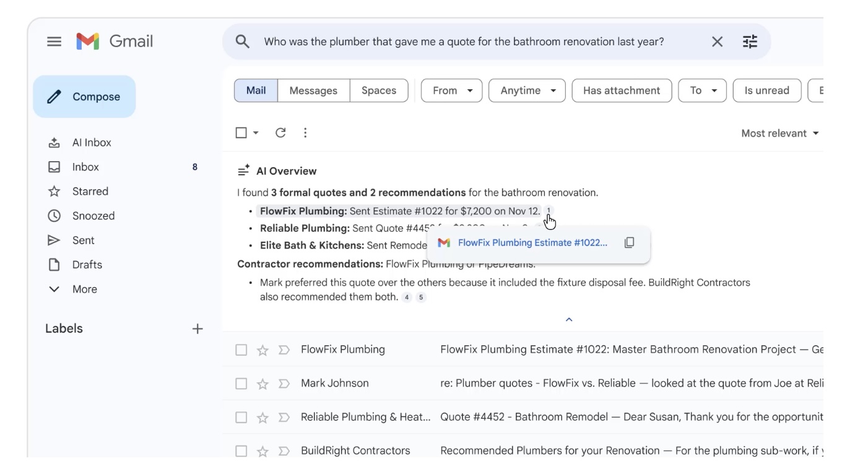
Task: Click the Compose button
Action: (x=84, y=97)
